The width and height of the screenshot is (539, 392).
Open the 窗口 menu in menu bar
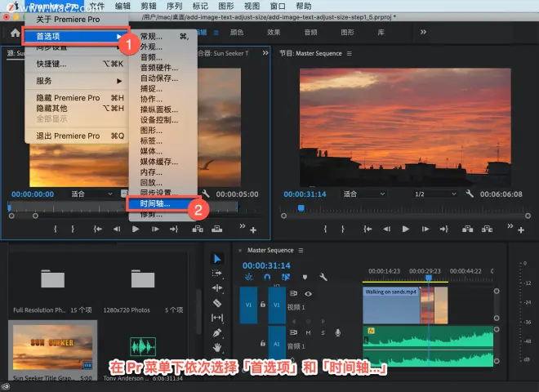(278, 6)
